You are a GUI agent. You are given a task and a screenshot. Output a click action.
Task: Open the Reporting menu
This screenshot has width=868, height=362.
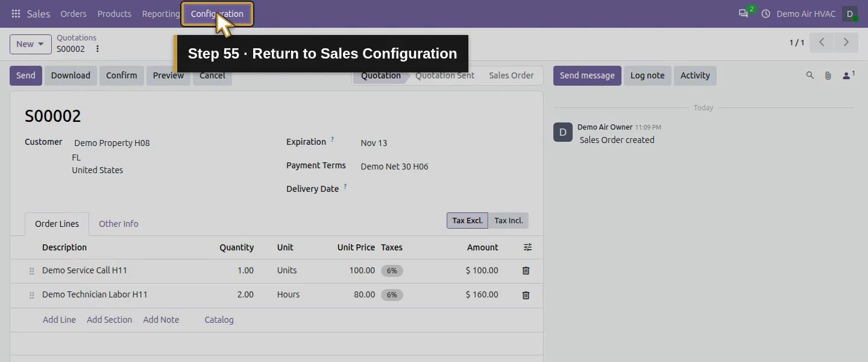(x=161, y=14)
